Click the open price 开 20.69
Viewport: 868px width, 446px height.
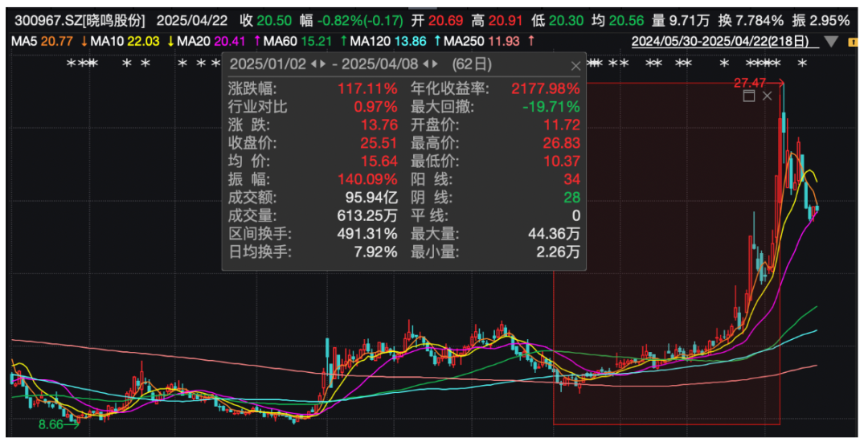(437, 21)
